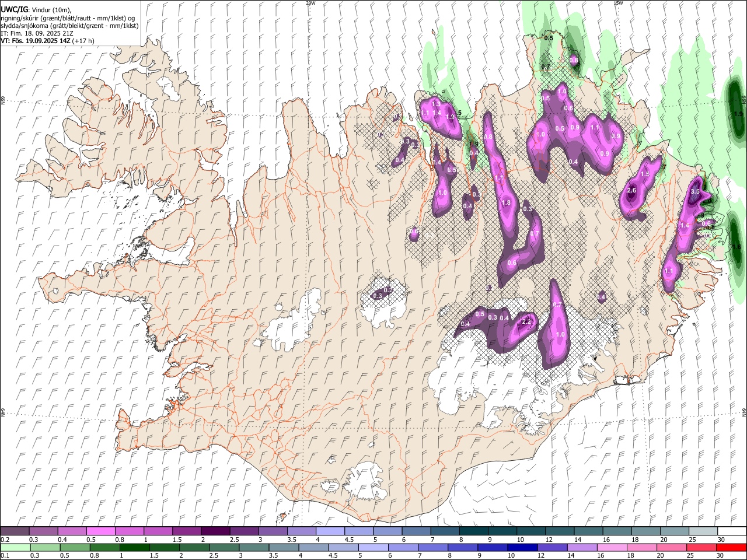Click the top legend swatch starting at 0.2
The width and height of the screenshot is (747, 560).
[15, 531]
